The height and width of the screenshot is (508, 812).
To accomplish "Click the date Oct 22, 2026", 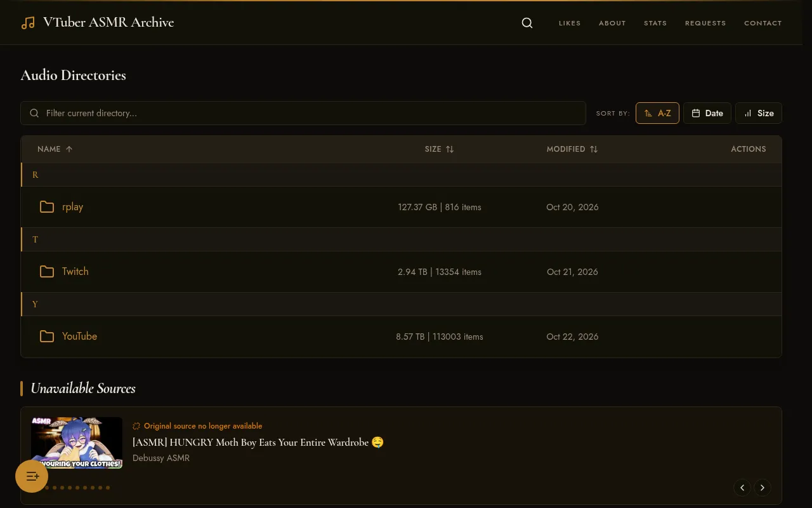I will coord(572,337).
